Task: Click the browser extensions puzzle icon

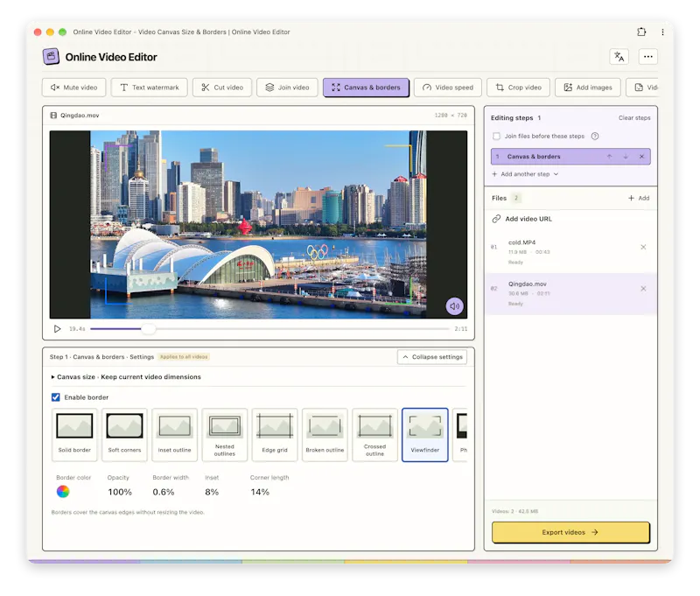Action: click(641, 32)
